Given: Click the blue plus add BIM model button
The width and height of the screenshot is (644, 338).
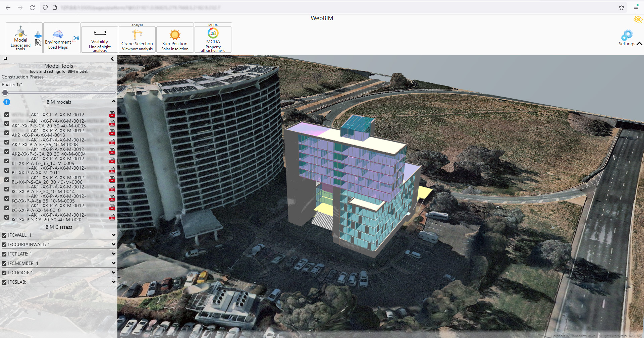Looking at the screenshot, I should pos(7,102).
